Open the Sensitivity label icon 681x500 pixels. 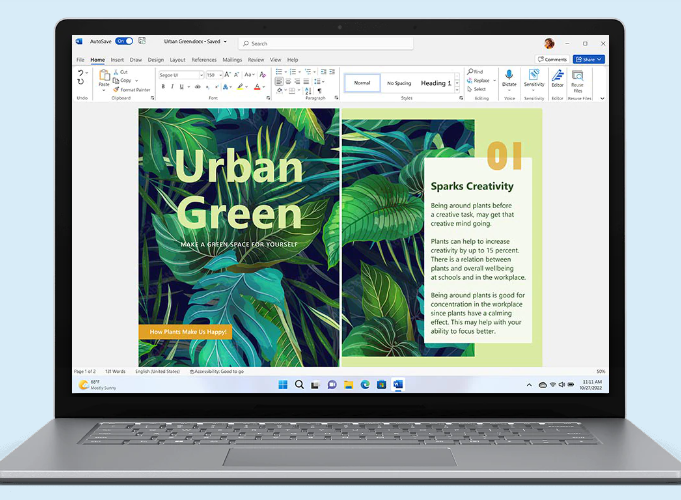pyautogui.click(x=534, y=76)
